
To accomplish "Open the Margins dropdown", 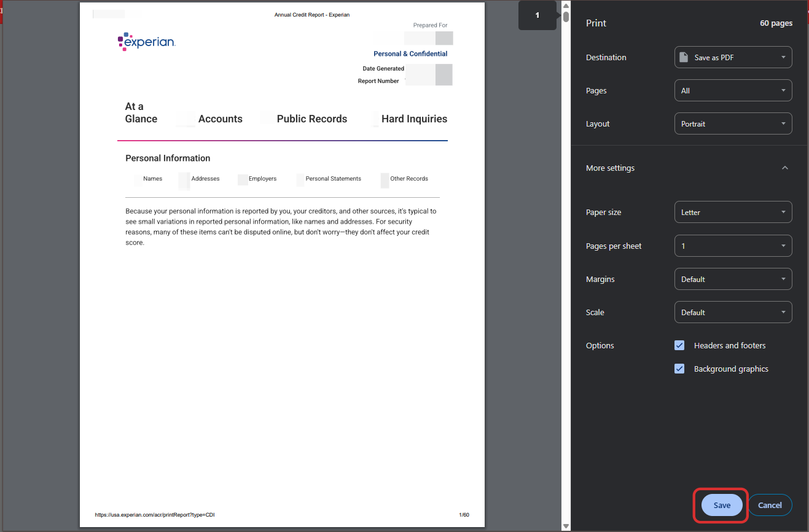I will coord(733,279).
